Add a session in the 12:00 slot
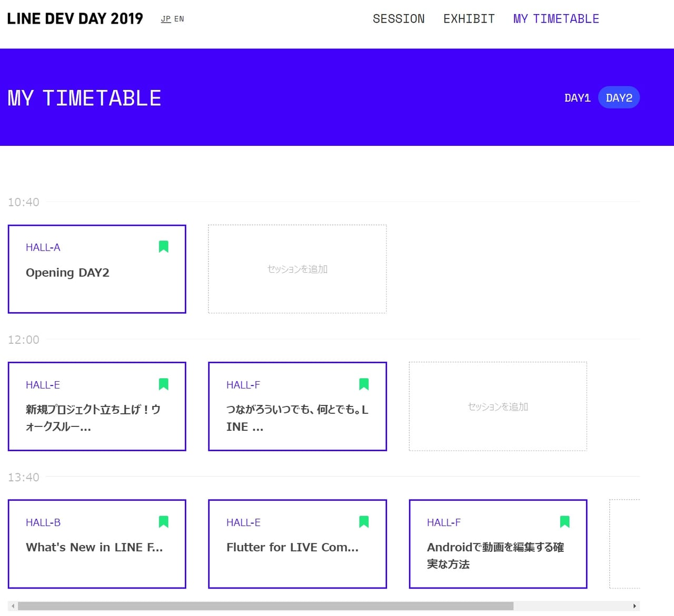Viewport: 674px width, 616px height. pos(498,406)
